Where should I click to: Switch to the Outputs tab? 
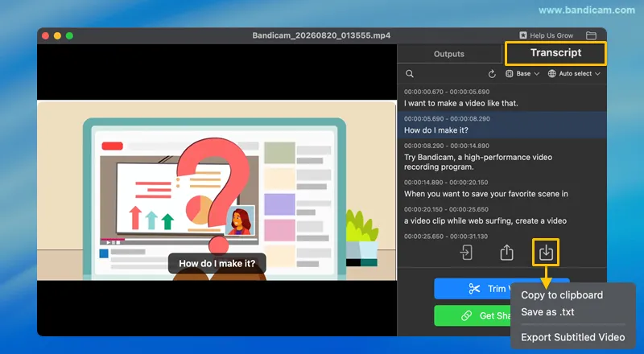(449, 54)
